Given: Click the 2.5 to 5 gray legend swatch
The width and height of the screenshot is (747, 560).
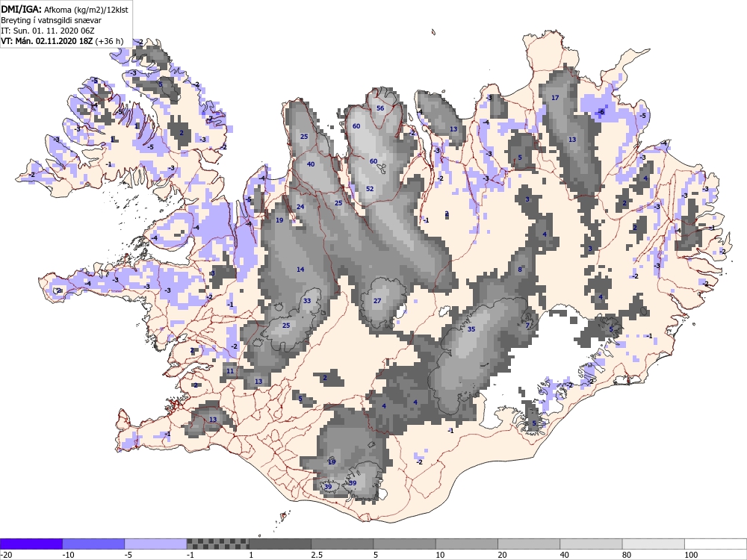Looking at the screenshot, I should point(342,544).
